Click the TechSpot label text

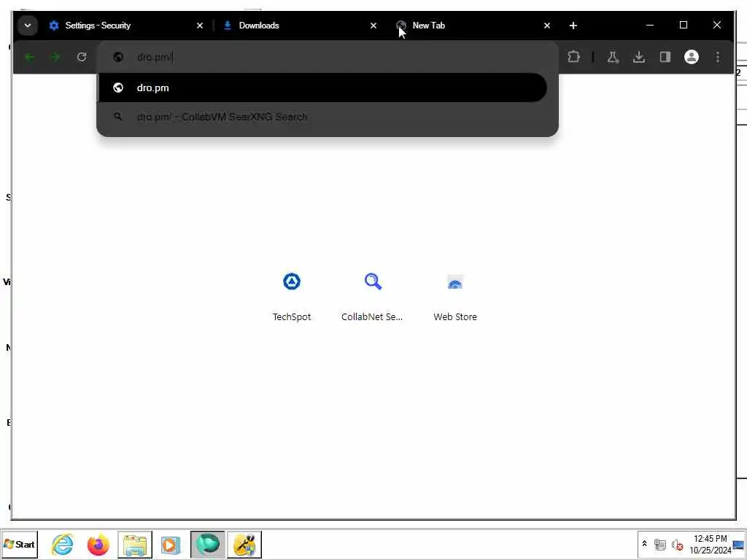click(292, 316)
